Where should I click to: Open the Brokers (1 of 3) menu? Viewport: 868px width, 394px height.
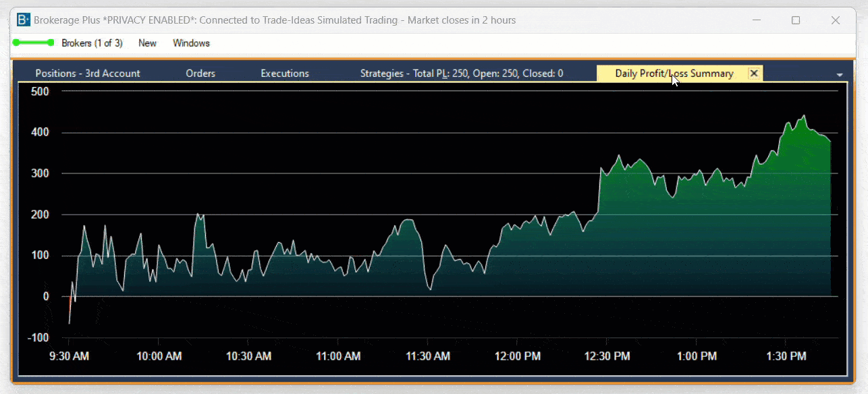[92, 43]
